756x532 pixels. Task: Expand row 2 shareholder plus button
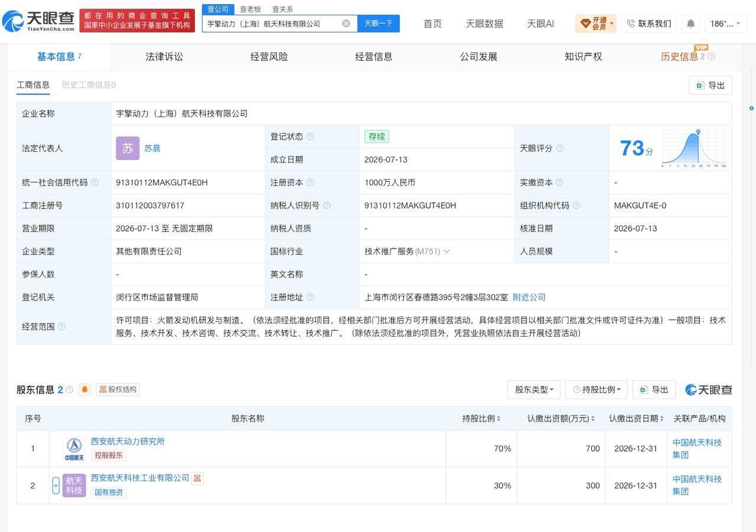[56, 485]
